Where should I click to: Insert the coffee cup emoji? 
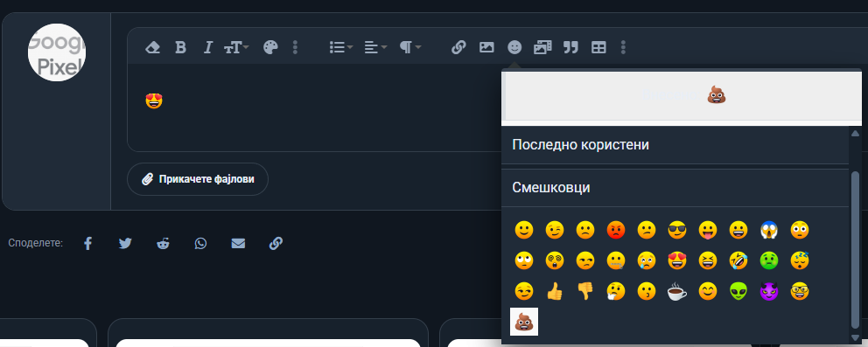[x=677, y=291]
